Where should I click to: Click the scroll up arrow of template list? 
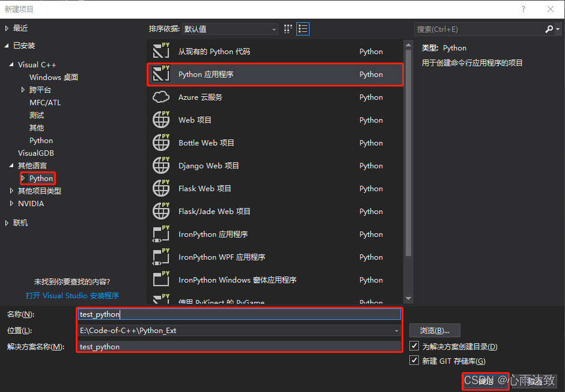[408, 45]
